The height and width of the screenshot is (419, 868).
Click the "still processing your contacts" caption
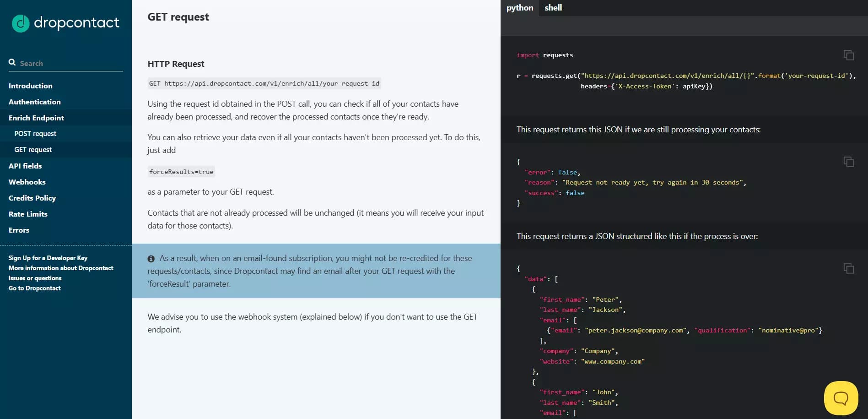click(x=639, y=130)
